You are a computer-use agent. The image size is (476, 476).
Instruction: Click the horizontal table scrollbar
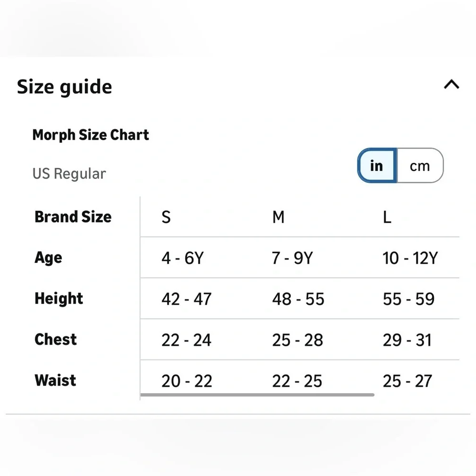(257, 395)
